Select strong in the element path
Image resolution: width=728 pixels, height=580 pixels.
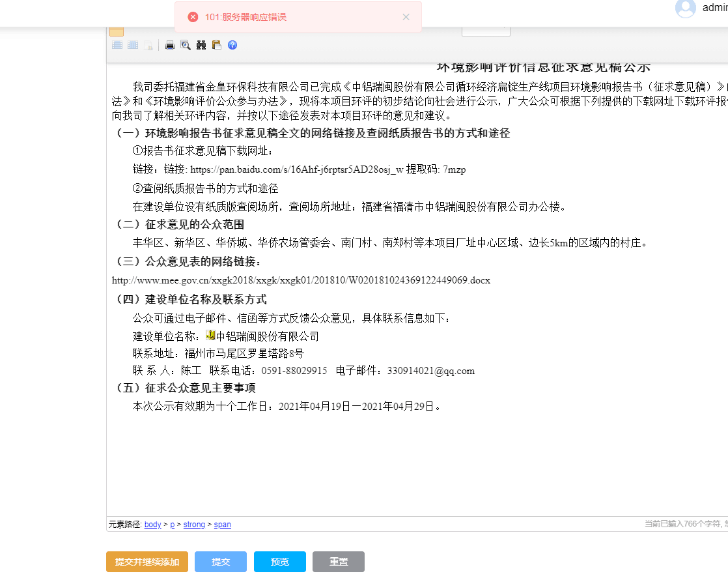(x=193, y=525)
